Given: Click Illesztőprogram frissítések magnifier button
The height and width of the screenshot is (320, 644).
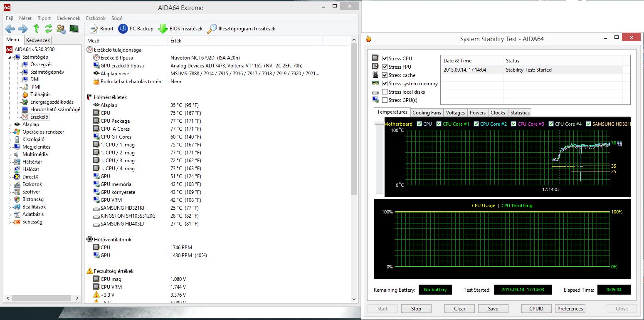Looking at the screenshot, I should (x=242, y=29).
